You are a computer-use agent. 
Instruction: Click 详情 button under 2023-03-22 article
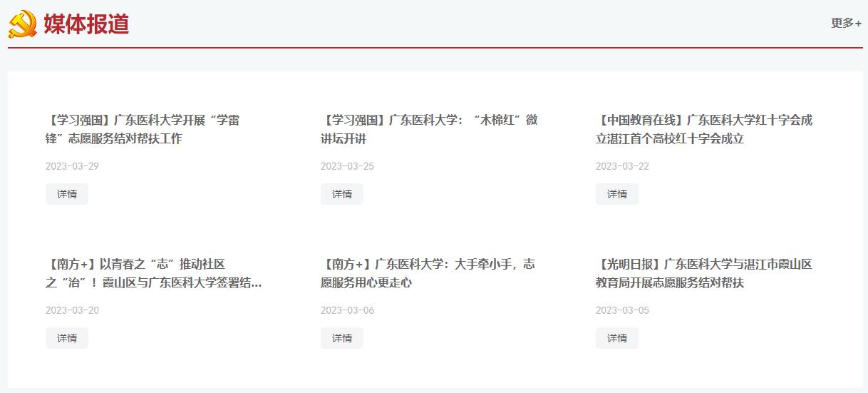617,194
